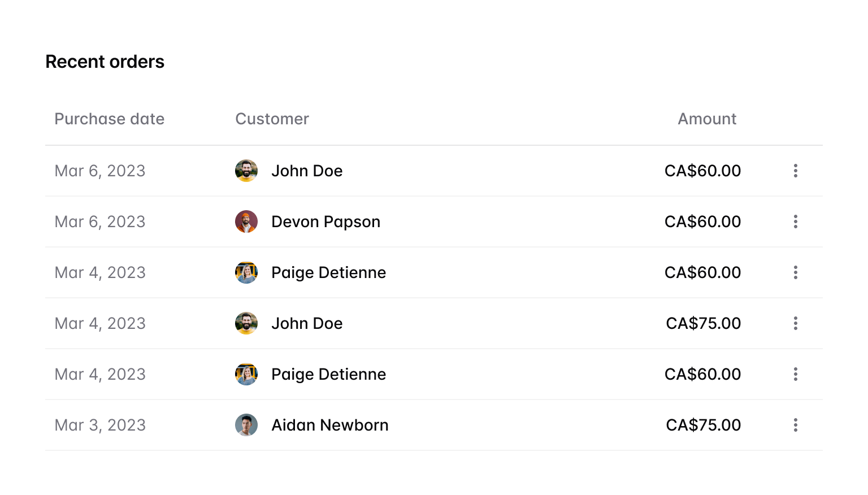Open options for Paige Detienne's order directly below Devon Papson
Screen dimensions: 868x495
[795, 272]
